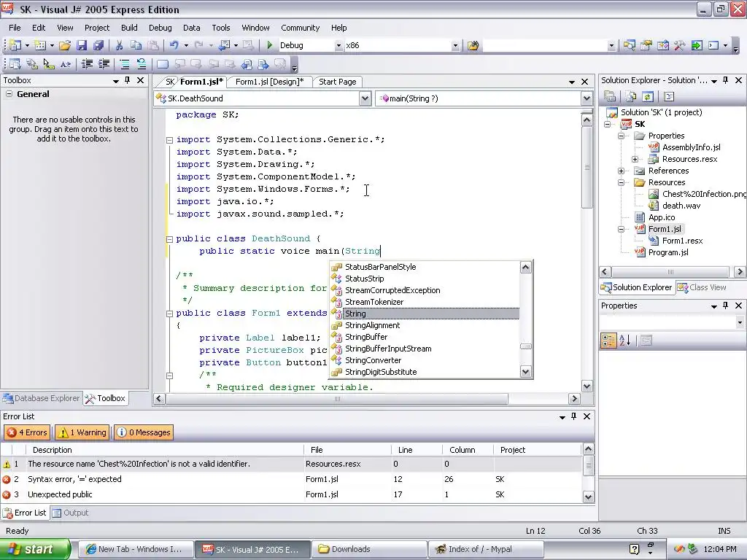Image resolution: width=747 pixels, height=560 pixels.
Task: Toggle a bookmark on the current line
Action: point(163,64)
